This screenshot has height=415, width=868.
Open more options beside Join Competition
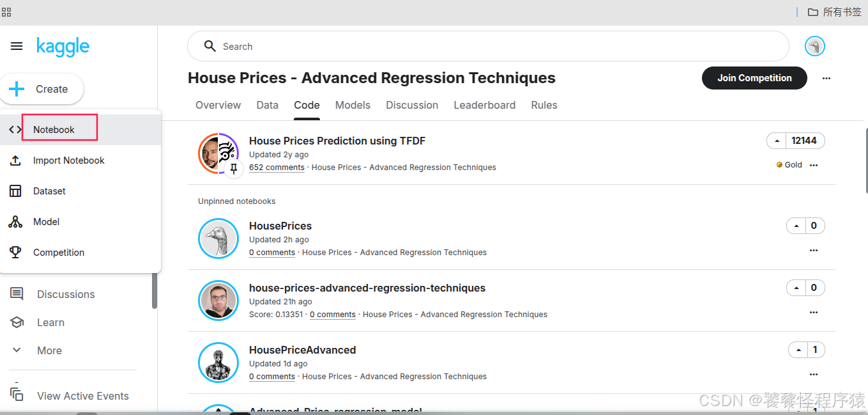[826, 78]
